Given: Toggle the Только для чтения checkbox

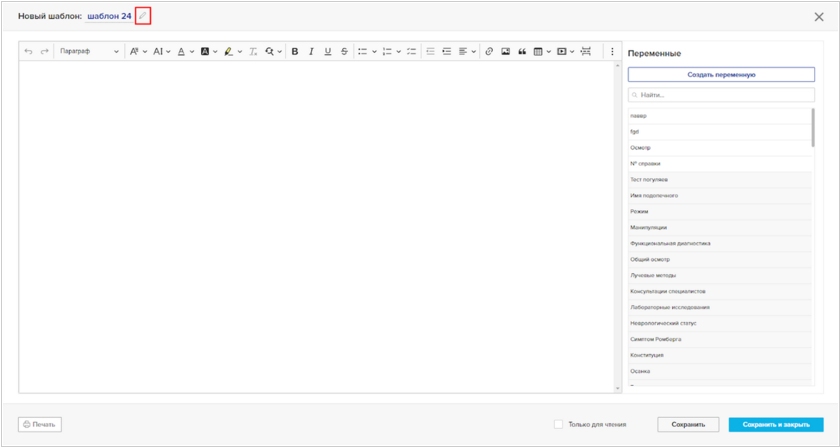Looking at the screenshot, I should pyautogui.click(x=558, y=424).
